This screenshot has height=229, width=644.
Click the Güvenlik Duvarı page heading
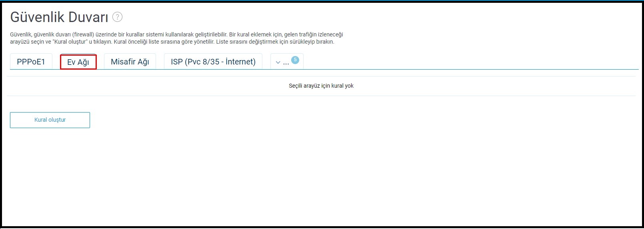tap(59, 17)
